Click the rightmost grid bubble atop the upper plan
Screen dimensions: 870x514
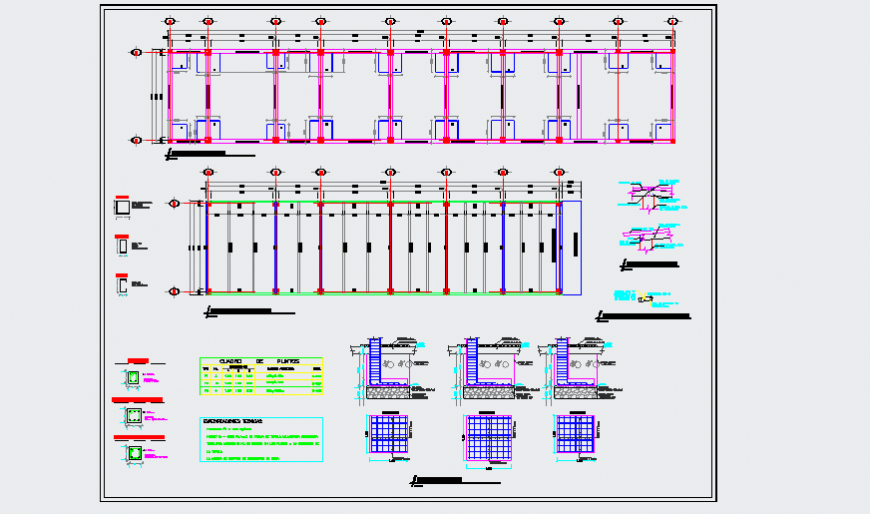(x=673, y=20)
